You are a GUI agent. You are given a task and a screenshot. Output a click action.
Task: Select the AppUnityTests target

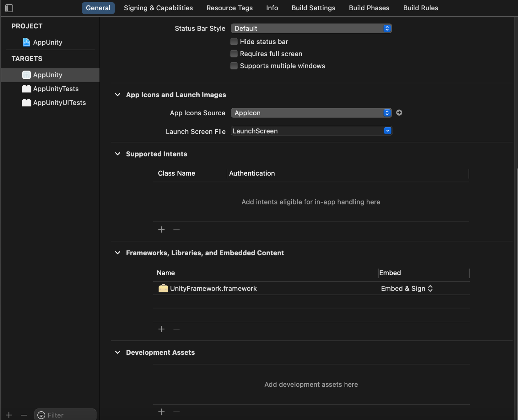tap(56, 89)
